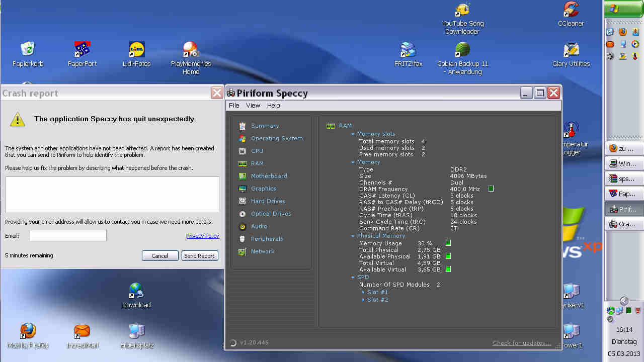Open the File menu in Speccy

pos(234,106)
